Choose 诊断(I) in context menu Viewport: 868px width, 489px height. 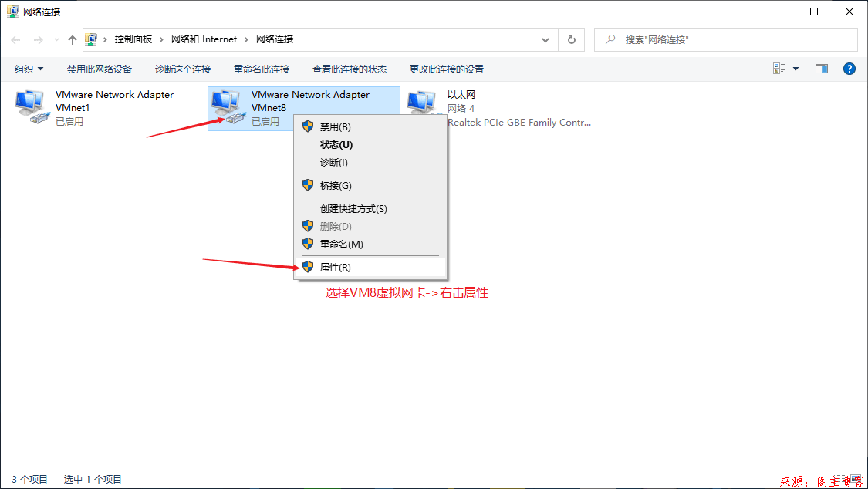(x=370, y=162)
